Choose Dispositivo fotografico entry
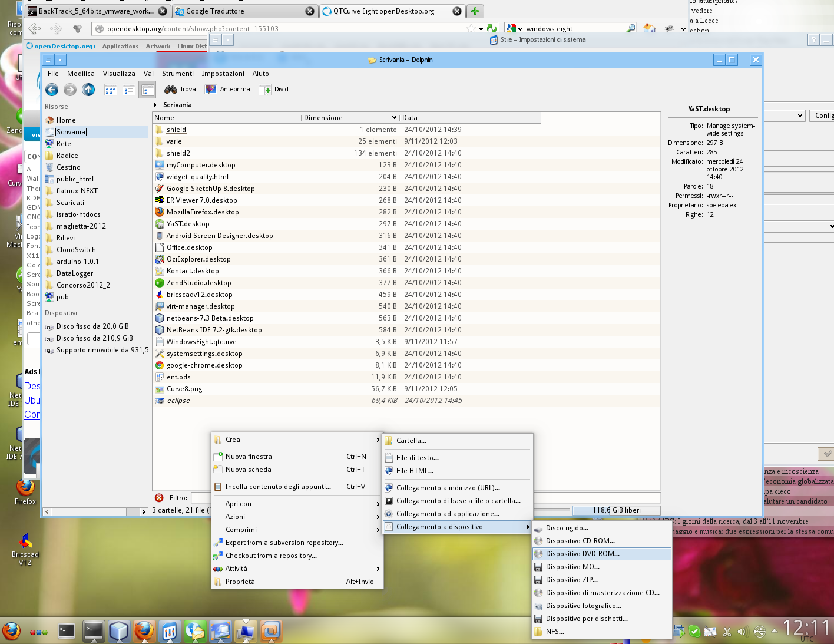834x644 pixels. click(x=601, y=606)
